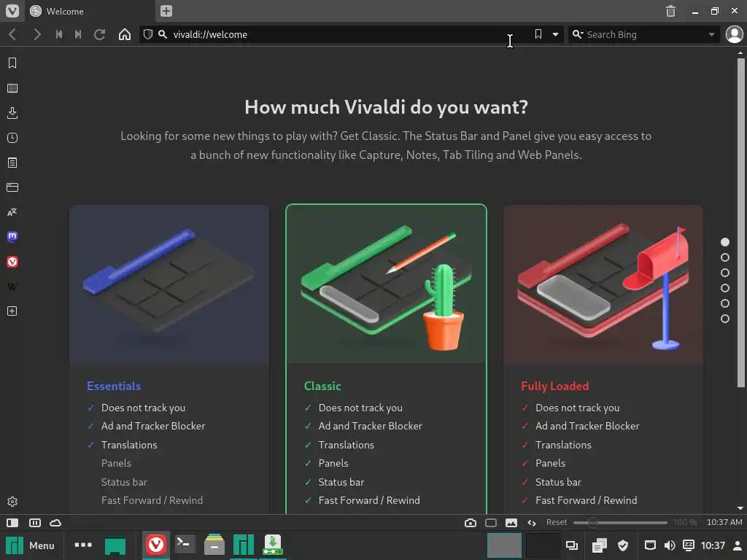Open the Window panel
The width and height of the screenshot is (747, 560).
(x=12, y=187)
